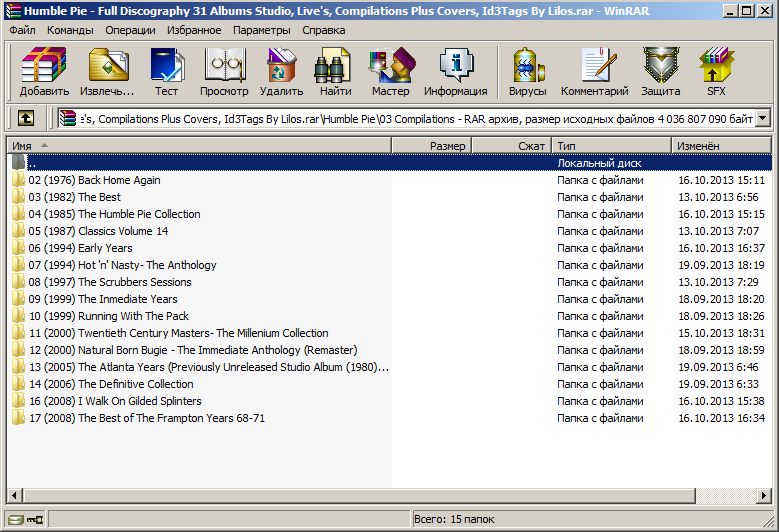
Task: Expand the address path dropdown arrow
Action: 763,119
